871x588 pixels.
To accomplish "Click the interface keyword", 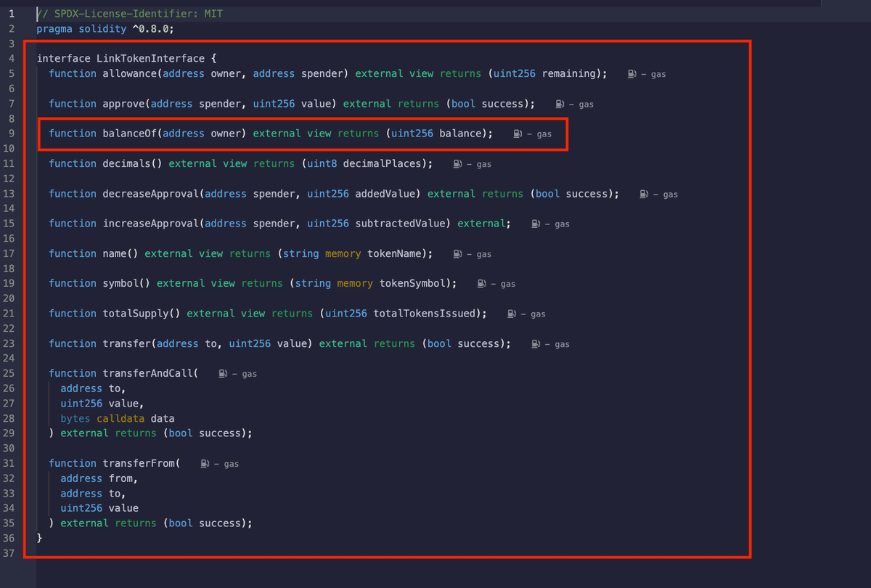I will (x=64, y=58).
